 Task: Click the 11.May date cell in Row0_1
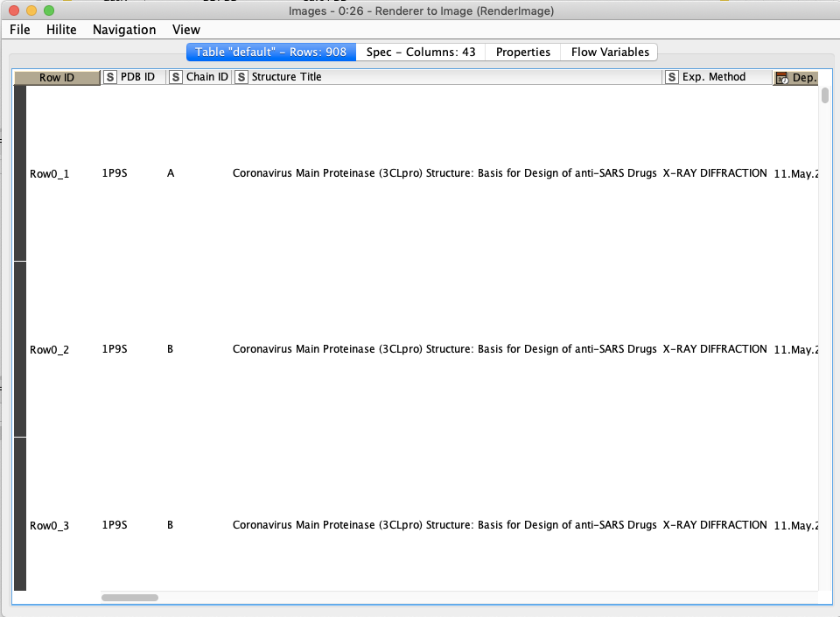[796, 173]
